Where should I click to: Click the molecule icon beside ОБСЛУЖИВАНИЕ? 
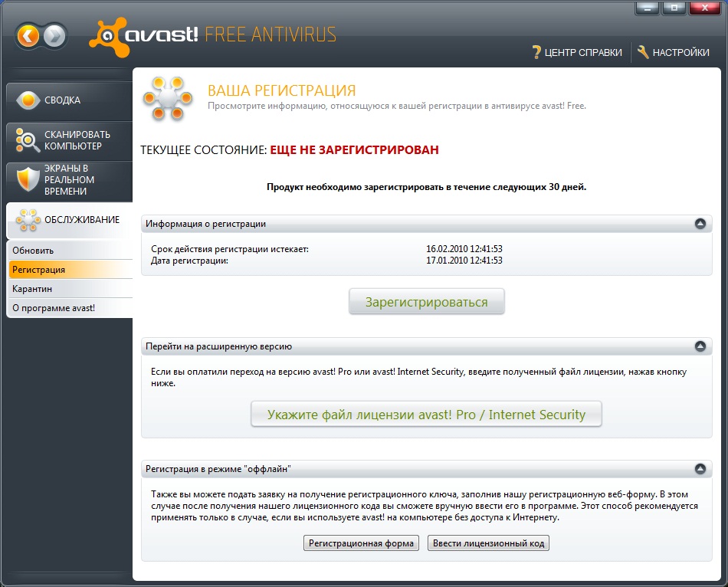tap(28, 220)
